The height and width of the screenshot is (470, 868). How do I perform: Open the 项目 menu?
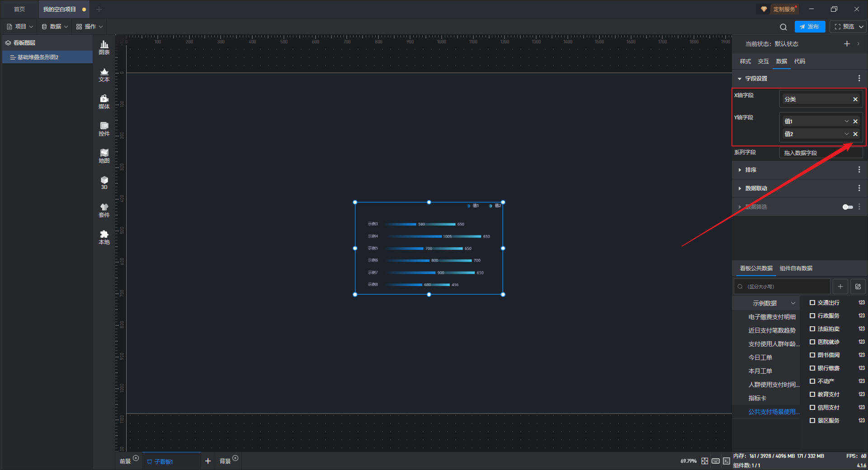[x=20, y=27]
